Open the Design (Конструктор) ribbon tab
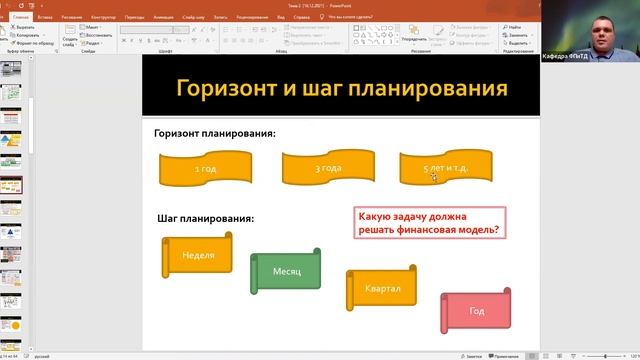The width and height of the screenshot is (640, 360). coord(103,17)
